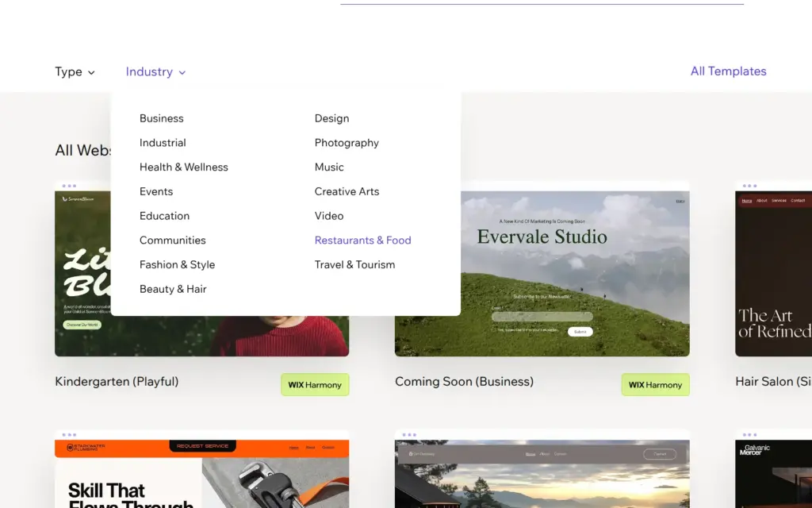The image size is (812, 508).
Task: Choose the Industrial category
Action: click(x=163, y=143)
